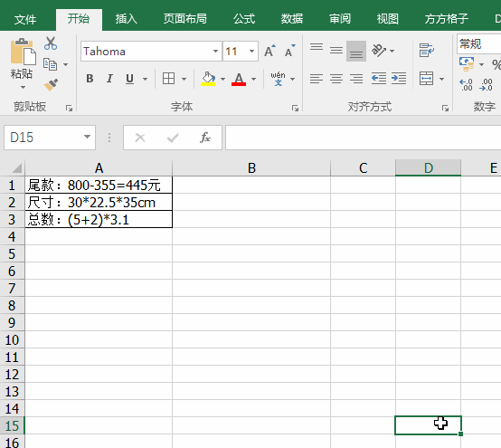Switch to the 数据 tab
501x448 pixels.
(x=292, y=19)
